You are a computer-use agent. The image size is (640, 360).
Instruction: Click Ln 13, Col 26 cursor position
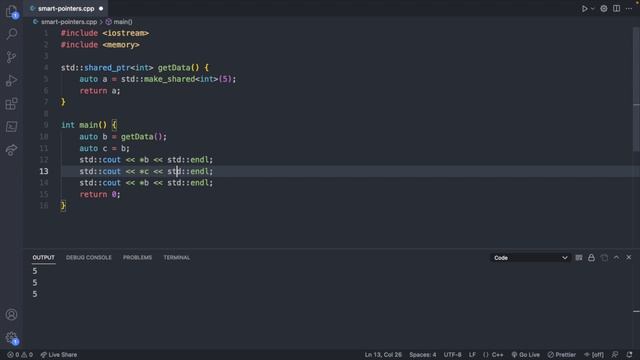pos(383,355)
